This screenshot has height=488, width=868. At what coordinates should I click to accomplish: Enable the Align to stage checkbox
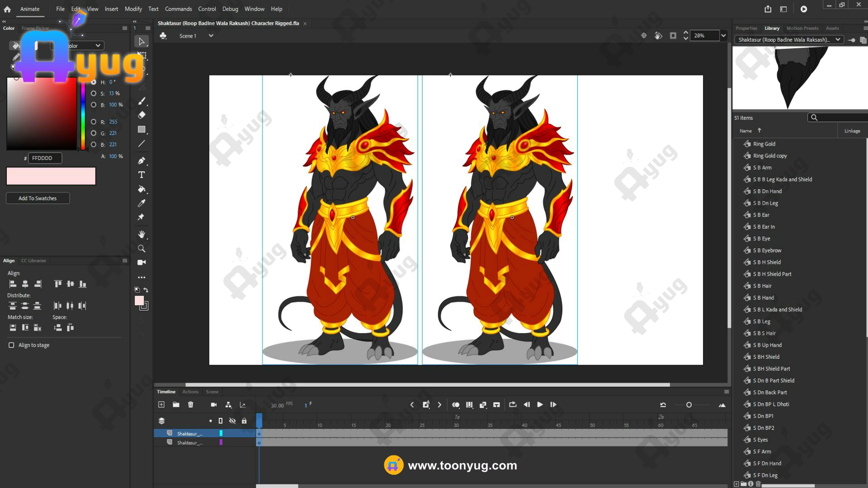point(11,345)
